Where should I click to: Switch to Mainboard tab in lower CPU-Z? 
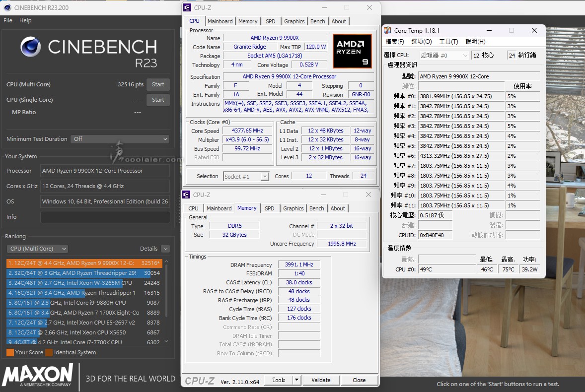point(219,208)
